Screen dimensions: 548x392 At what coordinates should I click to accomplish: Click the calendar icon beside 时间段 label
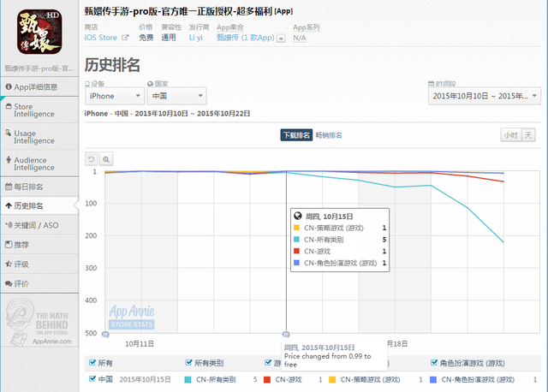tap(431, 84)
